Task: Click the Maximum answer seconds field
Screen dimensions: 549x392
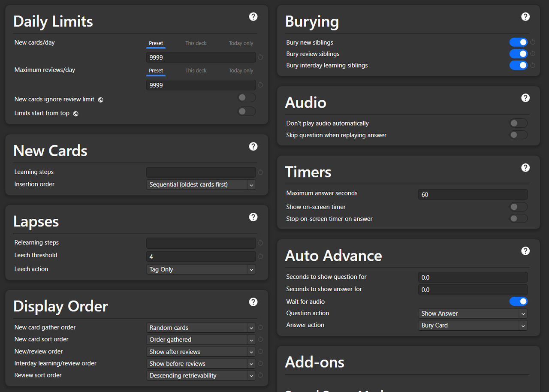Action: coord(473,194)
